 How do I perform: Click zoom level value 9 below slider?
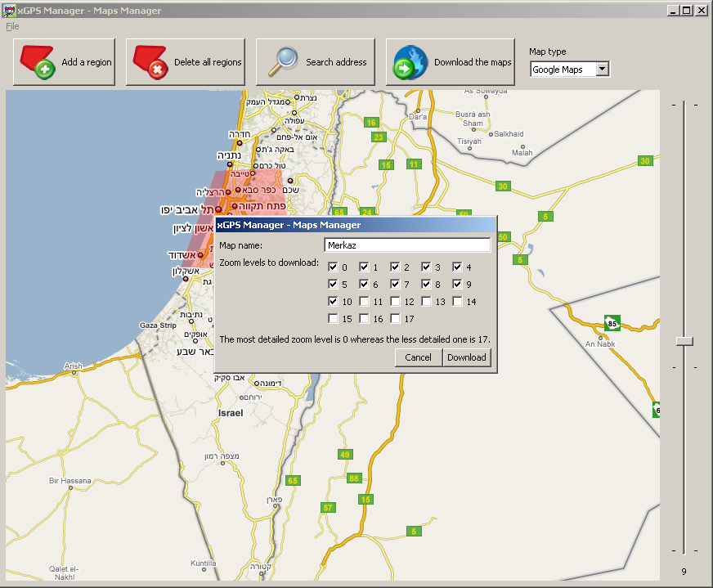(x=684, y=572)
